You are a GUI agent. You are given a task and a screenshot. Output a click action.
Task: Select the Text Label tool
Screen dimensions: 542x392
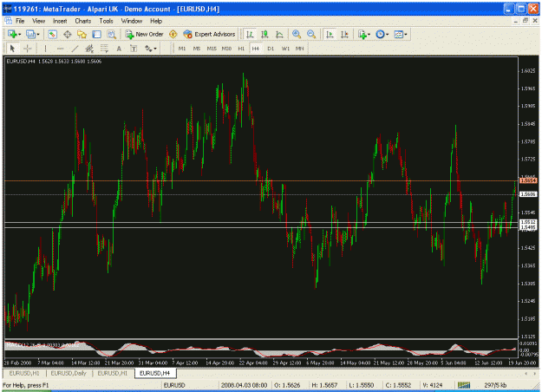(134, 49)
